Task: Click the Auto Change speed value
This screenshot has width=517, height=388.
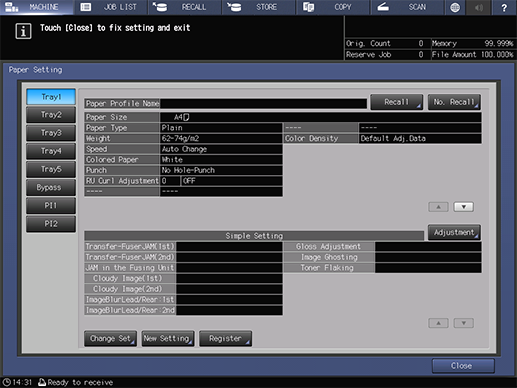Action: [x=221, y=149]
